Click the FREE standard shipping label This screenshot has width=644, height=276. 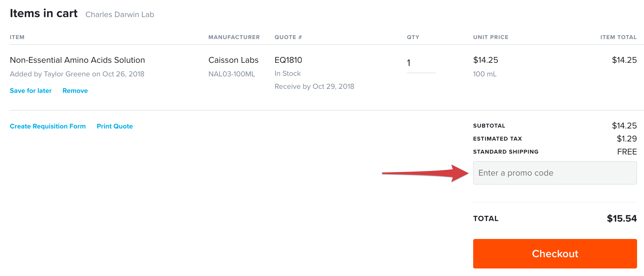[627, 152]
